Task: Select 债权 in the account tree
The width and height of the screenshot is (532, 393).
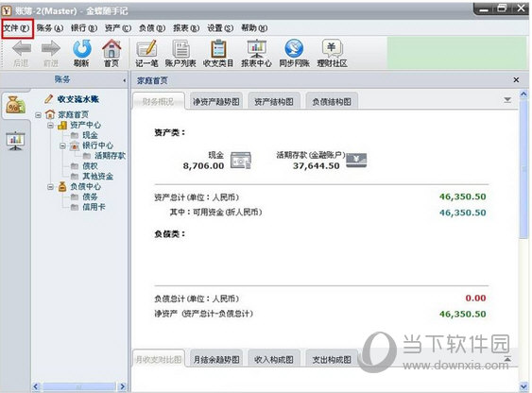Action: pyautogui.click(x=90, y=166)
